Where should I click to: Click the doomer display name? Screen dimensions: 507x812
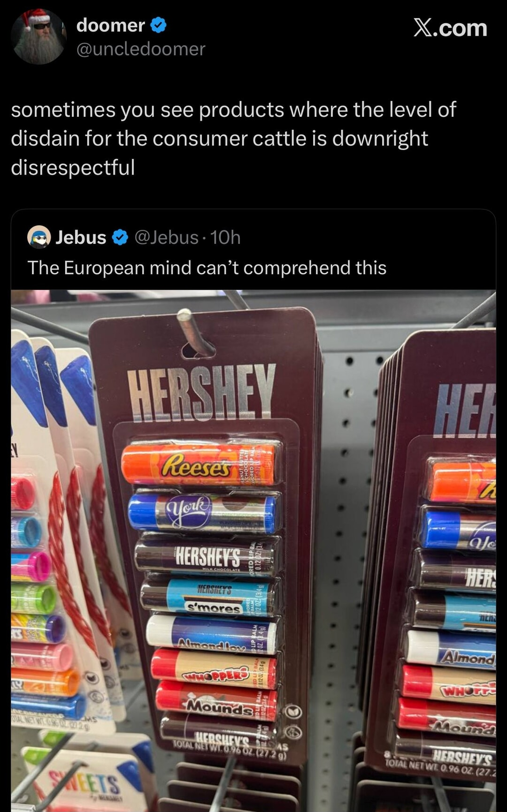tap(111, 25)
